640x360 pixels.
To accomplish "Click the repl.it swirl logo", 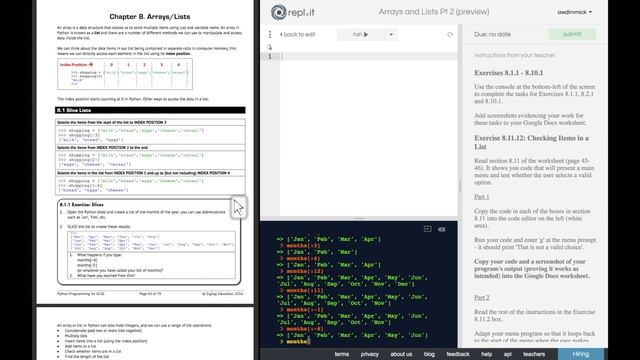I will click(278, 12).
